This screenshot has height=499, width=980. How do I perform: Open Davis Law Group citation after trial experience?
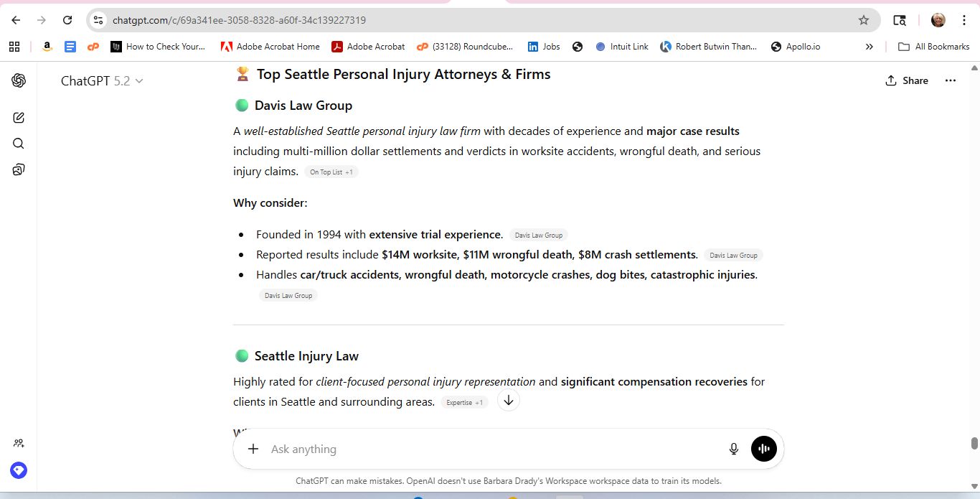click(539, 235)
